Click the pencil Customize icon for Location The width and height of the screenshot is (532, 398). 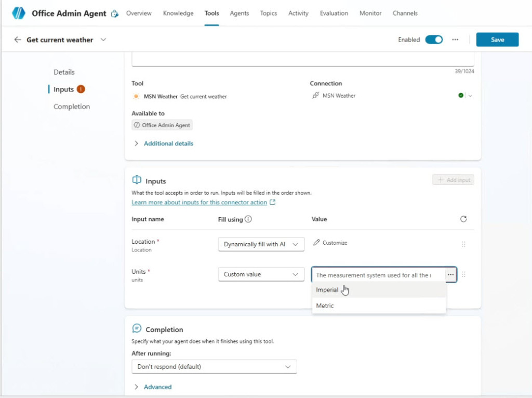pos(316,242)
